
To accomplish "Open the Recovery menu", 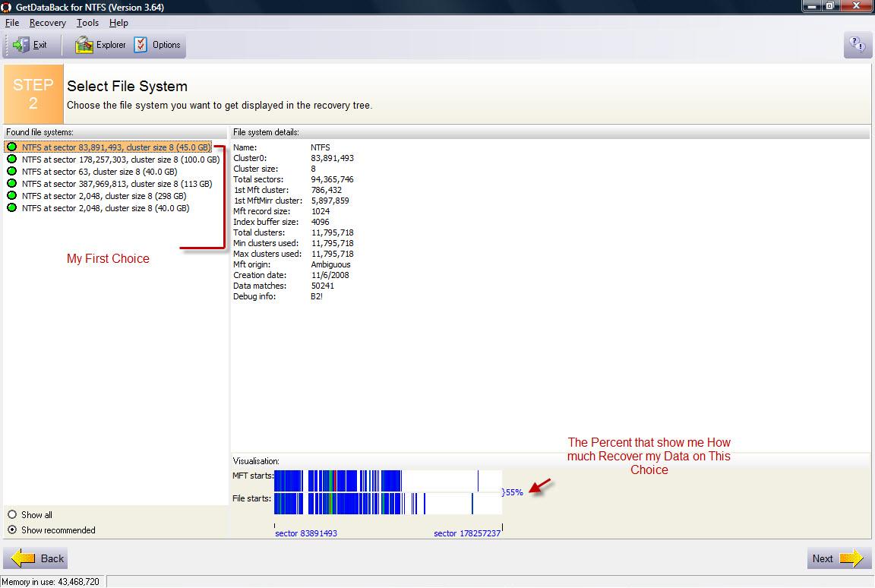I will pos(47,23).
